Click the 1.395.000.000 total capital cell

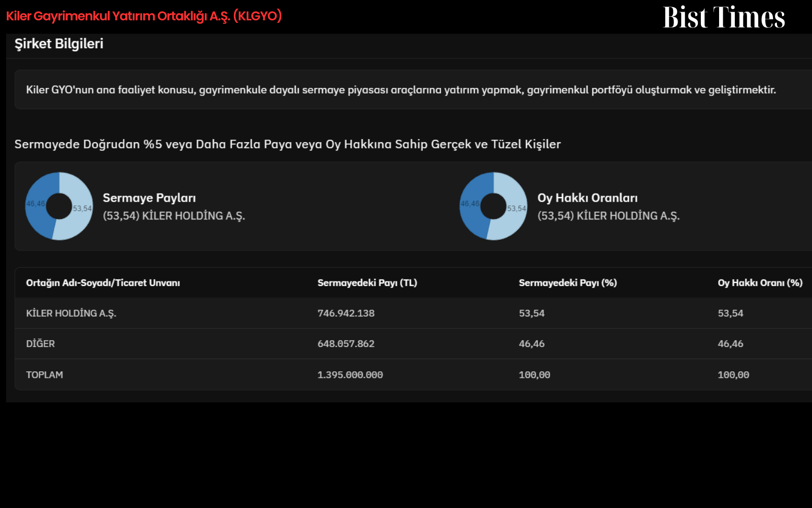[350, 375]
